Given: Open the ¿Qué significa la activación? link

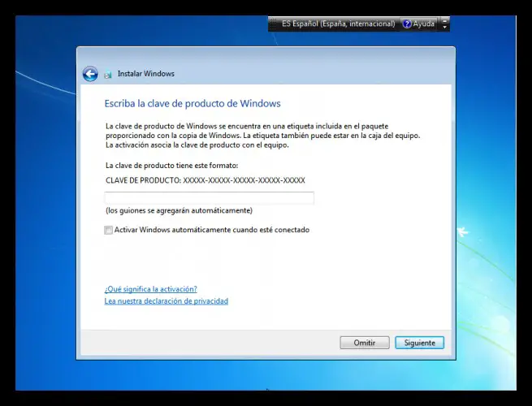Looking at the screenshot, I should point(150,289).
